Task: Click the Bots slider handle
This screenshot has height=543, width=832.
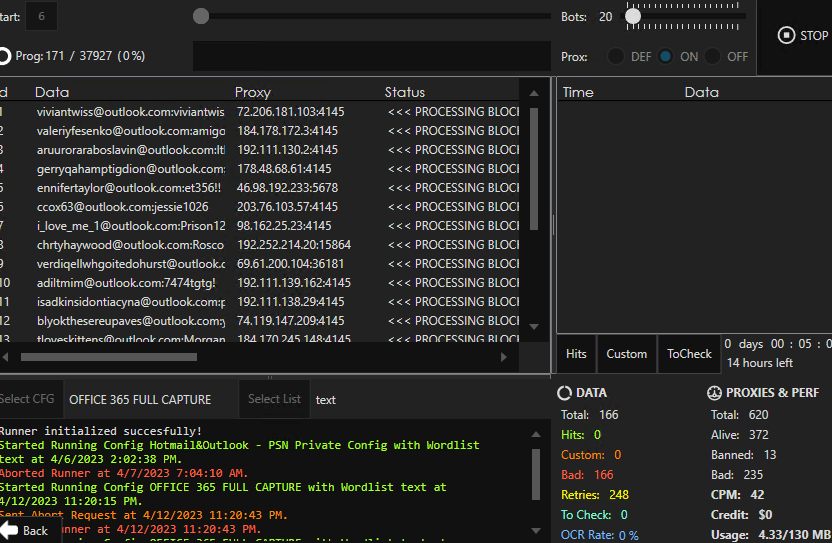Action: tap(633, 16)
